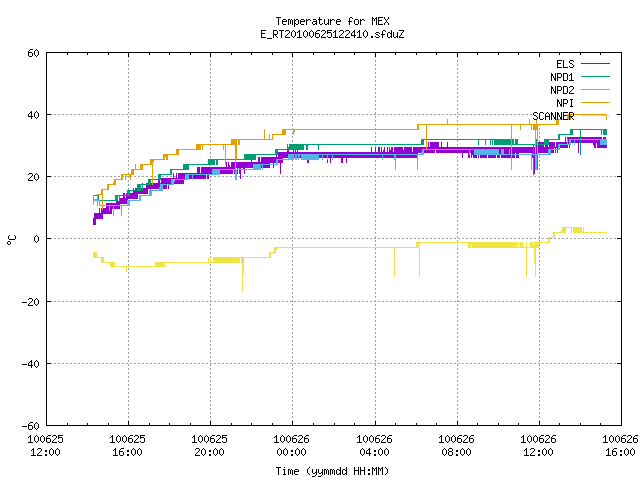
Task: Select the NPD1 legend label
Action: click(x=562, y=77)
